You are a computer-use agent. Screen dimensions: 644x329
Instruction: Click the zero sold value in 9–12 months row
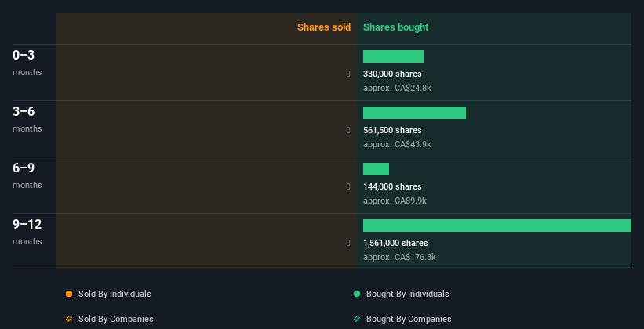pos(348,243)
